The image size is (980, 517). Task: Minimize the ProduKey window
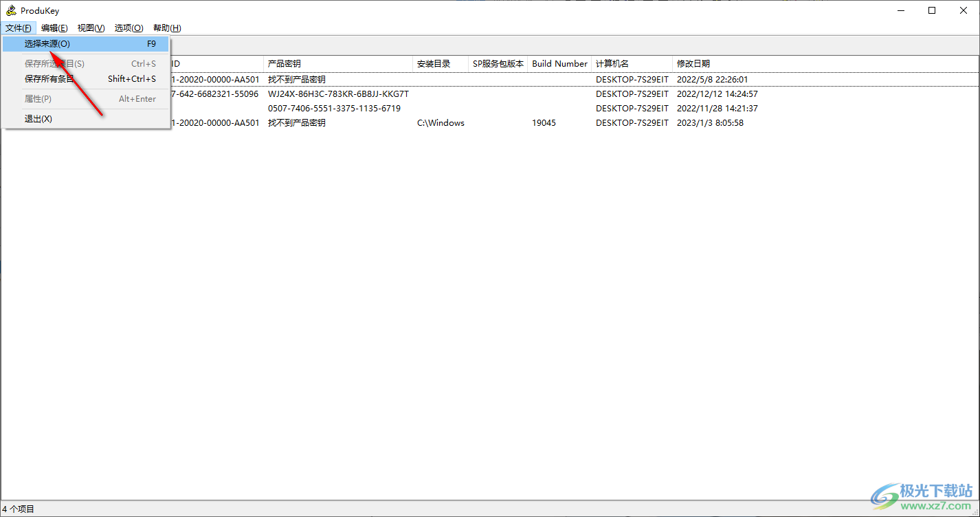pos(900,10)
